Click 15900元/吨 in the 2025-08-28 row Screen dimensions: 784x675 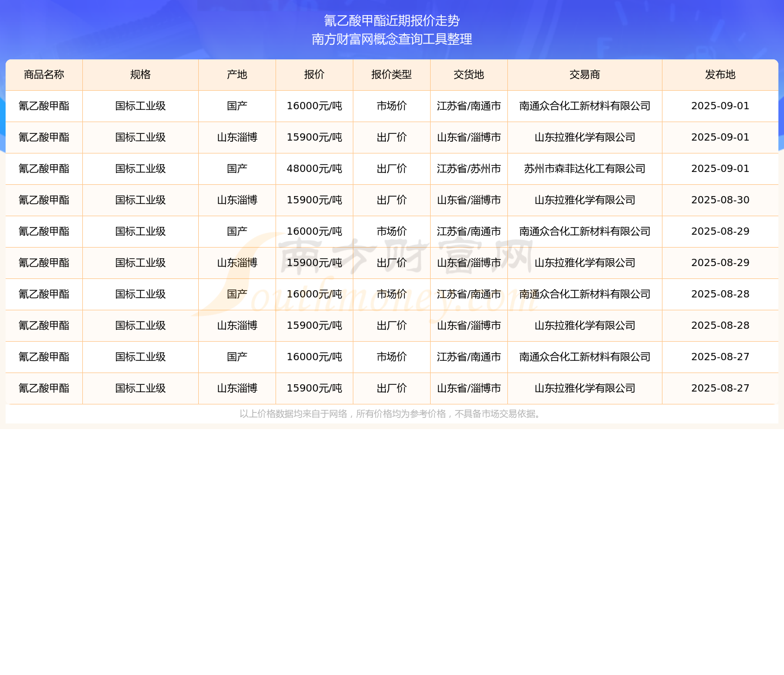(315, 325)
